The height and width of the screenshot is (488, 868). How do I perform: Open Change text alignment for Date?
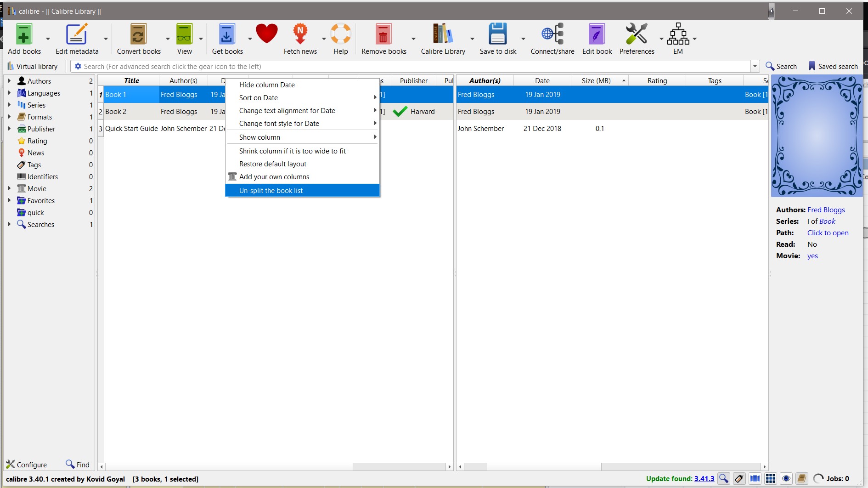pos(302,110)
